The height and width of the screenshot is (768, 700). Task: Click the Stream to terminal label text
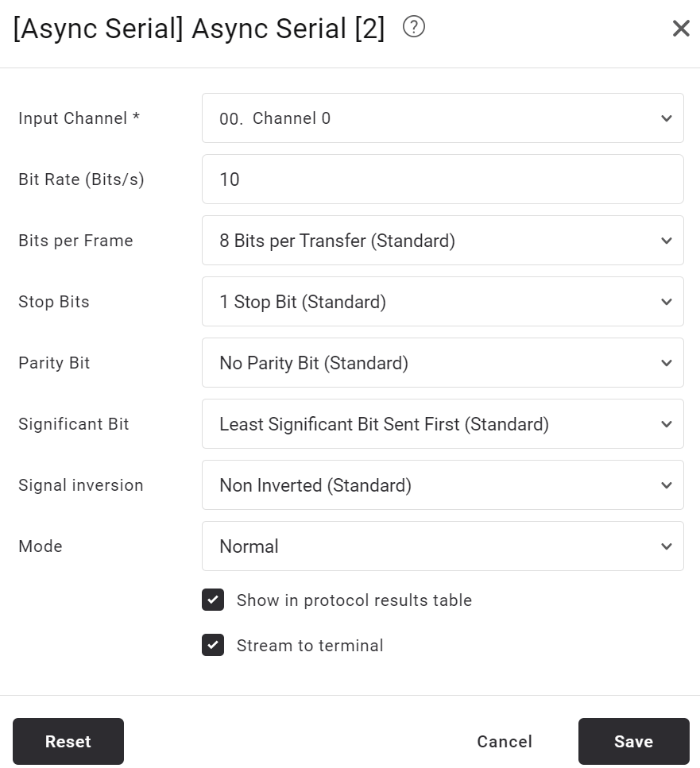coord(310,646)
